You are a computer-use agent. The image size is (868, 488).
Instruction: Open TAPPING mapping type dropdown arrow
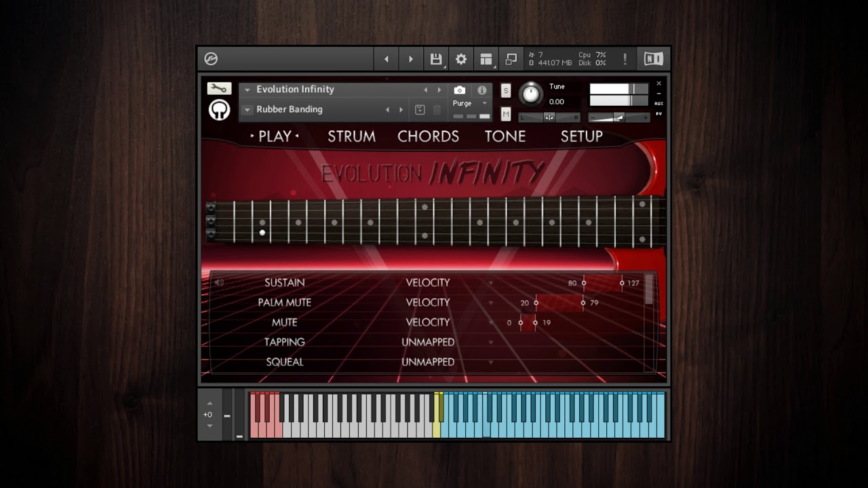pos(491,342)
